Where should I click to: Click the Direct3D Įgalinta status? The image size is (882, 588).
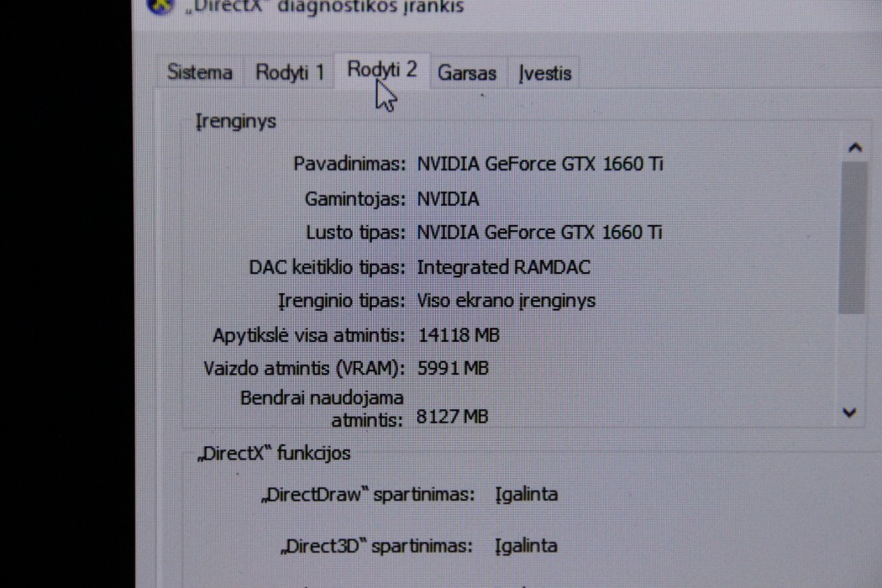(526, 546)
